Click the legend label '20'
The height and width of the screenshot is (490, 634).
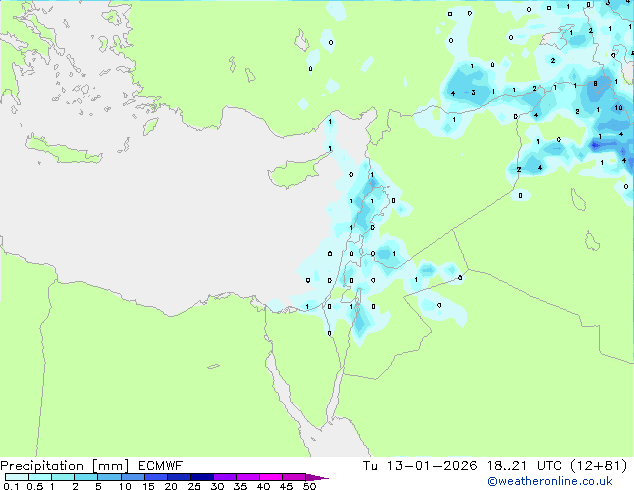171,486
